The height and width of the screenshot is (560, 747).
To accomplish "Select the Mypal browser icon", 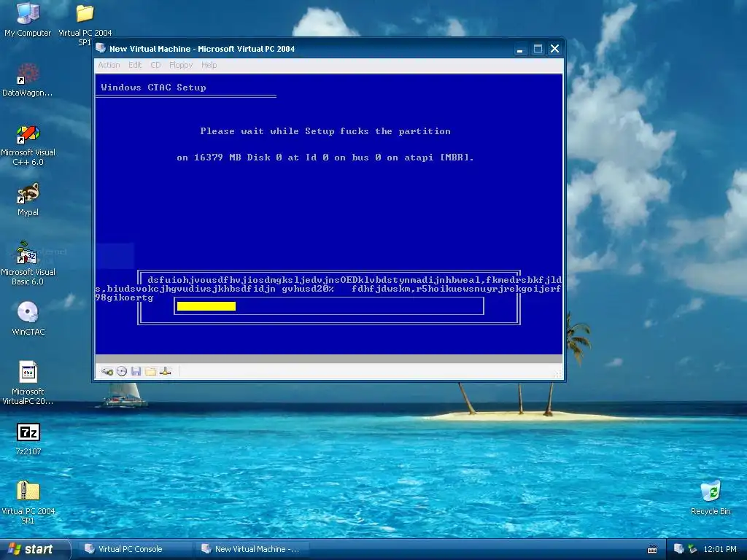I will (x=28, y=200).
